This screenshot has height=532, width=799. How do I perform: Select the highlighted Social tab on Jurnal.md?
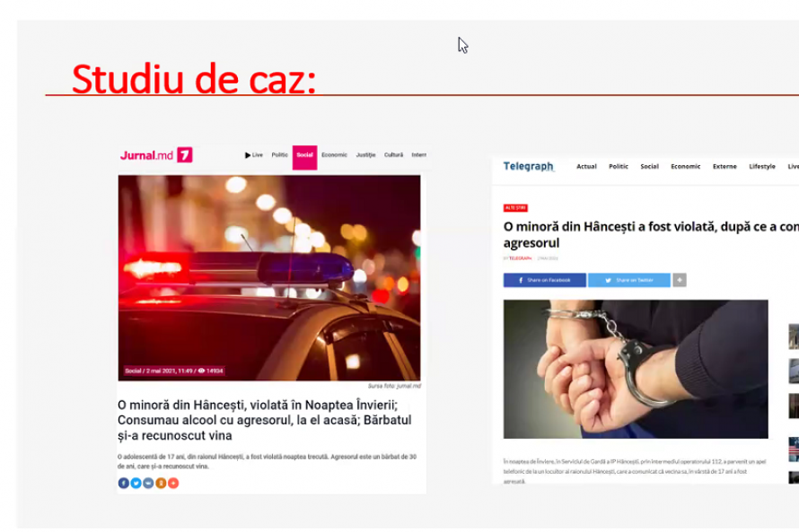click(x=304, y=157)
